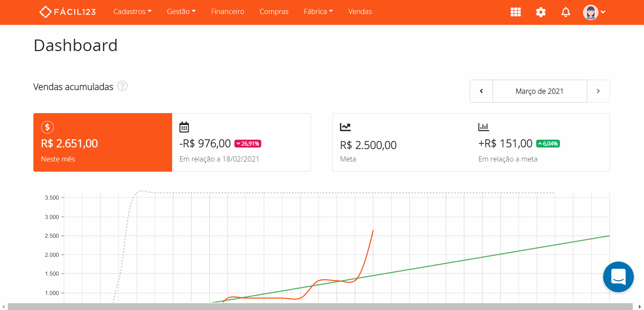The width and height of the screenshot is (644, 310).
Task: Click the user avatar picture
Action: pos(591,12)
